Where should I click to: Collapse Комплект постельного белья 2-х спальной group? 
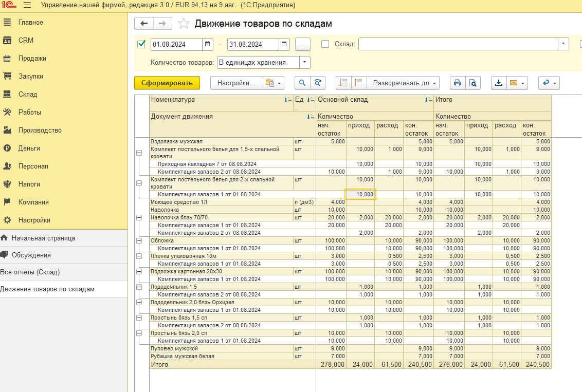(x=139, y=183)
